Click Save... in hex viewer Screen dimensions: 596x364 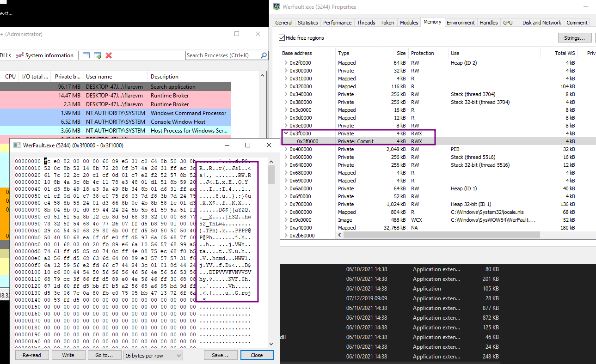point(220,355)
